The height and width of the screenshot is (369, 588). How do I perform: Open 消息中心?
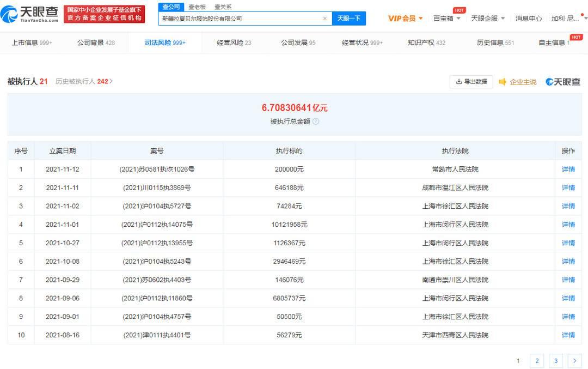[528, 19]
